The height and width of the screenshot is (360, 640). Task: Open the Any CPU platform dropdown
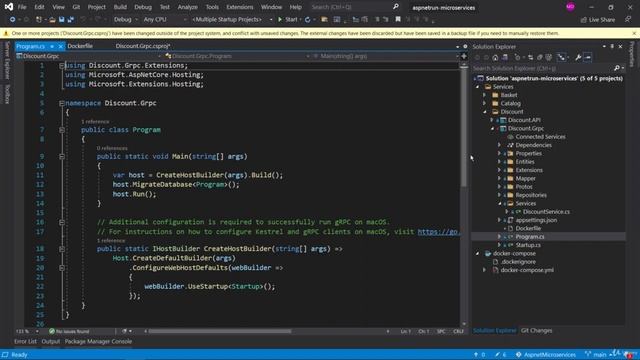(x=164, y=19)
